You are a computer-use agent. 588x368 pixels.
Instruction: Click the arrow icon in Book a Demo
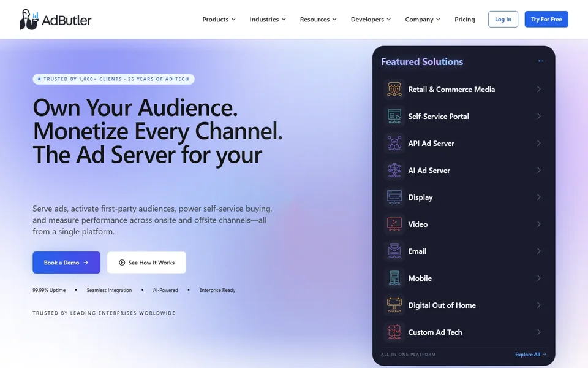[x=86, y=263]
